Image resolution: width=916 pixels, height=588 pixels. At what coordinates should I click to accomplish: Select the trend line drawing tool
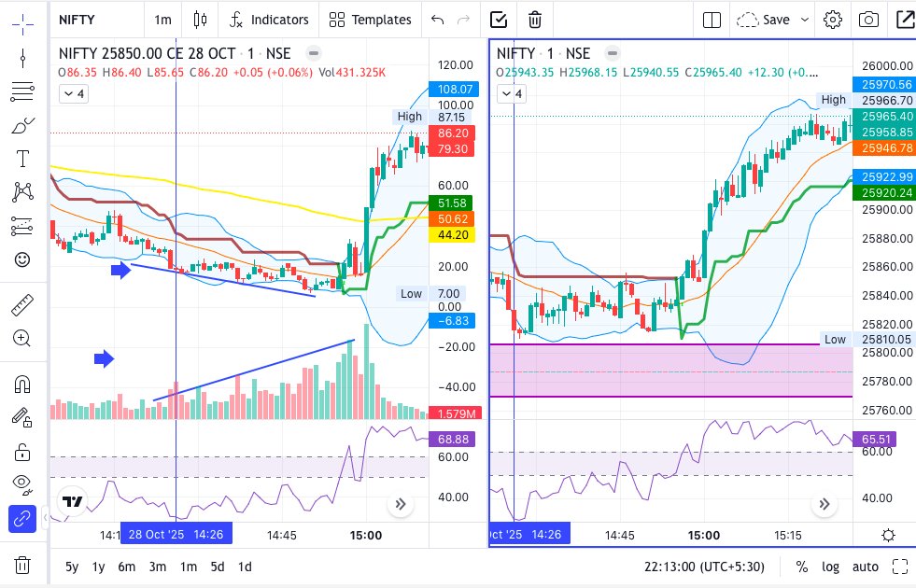[x=22, y=58]
